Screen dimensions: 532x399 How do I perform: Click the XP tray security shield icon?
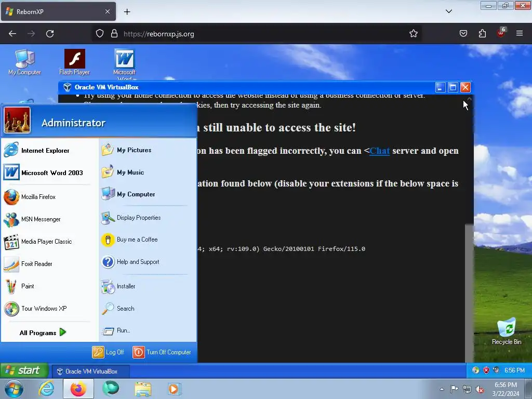click(x=486, y=370)
